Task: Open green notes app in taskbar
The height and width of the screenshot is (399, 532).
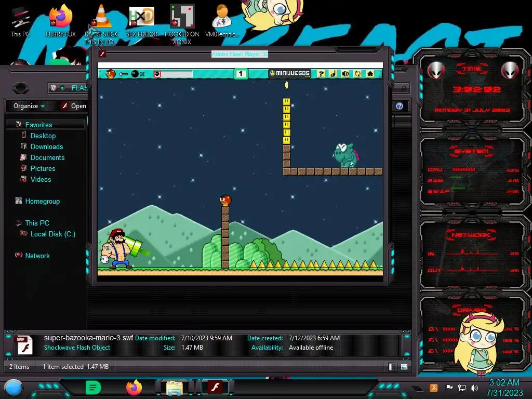Action: [x=93, y=388]
